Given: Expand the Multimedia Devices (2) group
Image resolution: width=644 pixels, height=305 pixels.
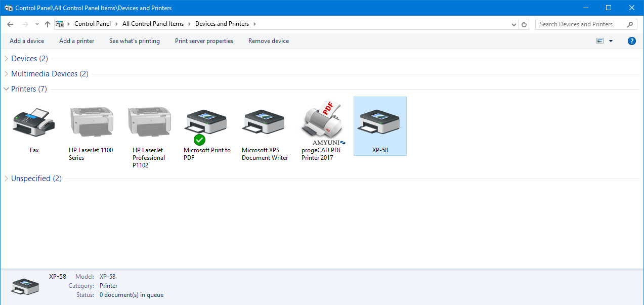Looking at the screenshot, I should coord(6,74).
